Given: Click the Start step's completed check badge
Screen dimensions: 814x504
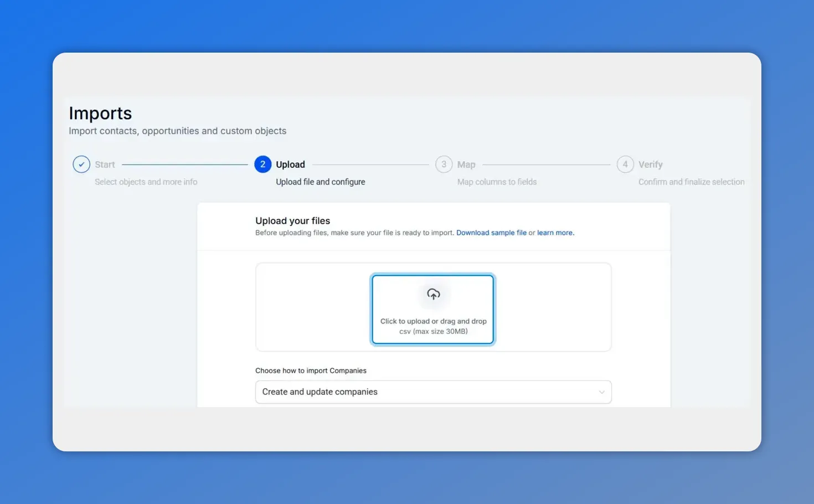Looking at the screenshot, I should point(81,164).
